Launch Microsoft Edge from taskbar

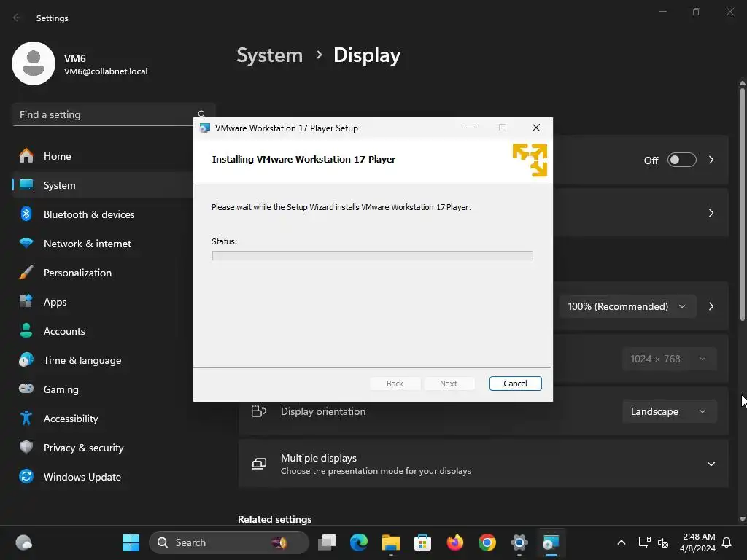359,542
